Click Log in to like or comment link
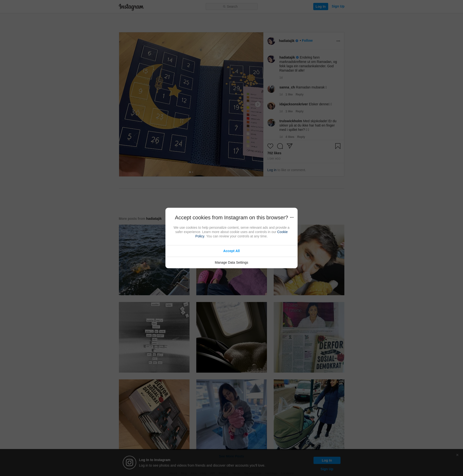Image resolution: width=463 pixels, height=476 pixels. click(x=272, y=170)
